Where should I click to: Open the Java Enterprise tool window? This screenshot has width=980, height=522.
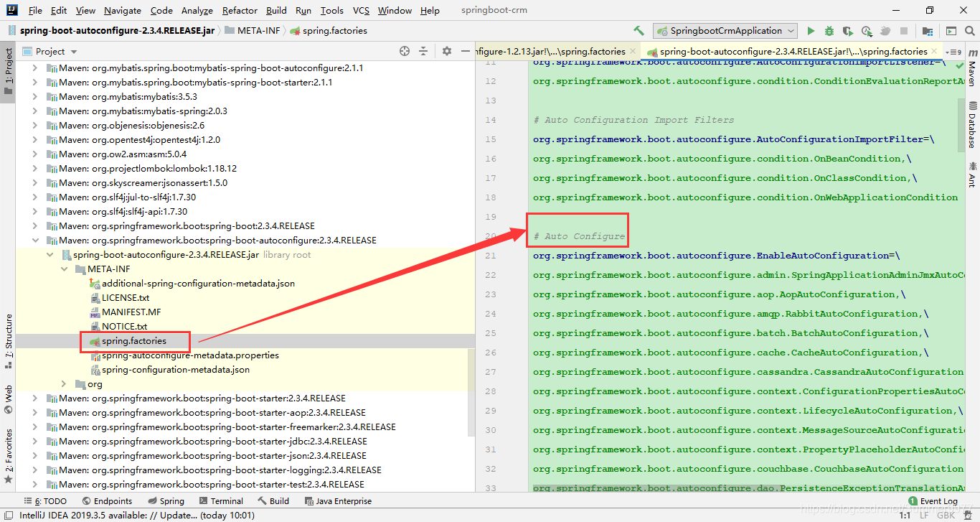pos(337,501)
